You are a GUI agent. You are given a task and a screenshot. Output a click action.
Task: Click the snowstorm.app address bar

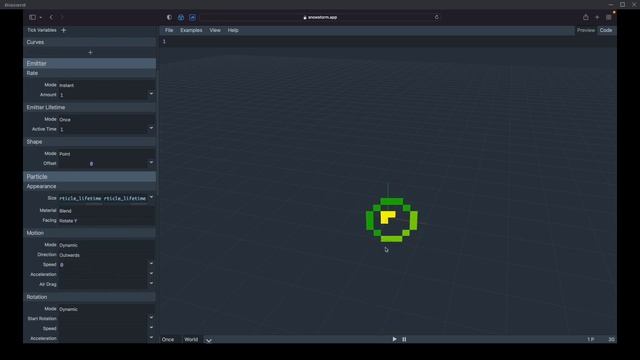tap(320, 17)
